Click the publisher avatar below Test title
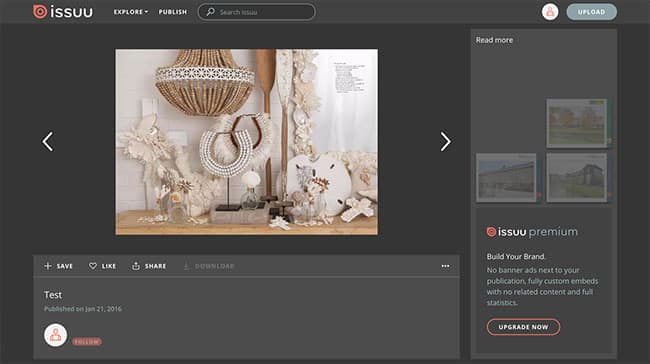Viewport: 650px width, 364px height. coord(56,335)
